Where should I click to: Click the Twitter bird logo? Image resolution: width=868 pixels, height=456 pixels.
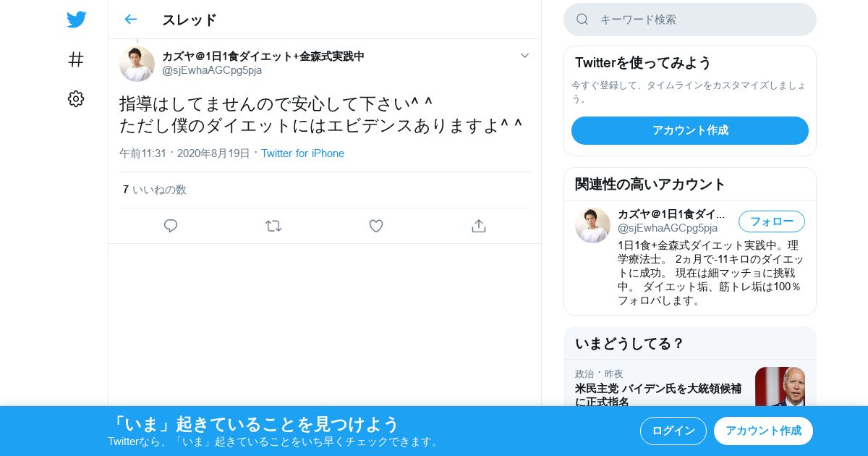pos(76,20)
